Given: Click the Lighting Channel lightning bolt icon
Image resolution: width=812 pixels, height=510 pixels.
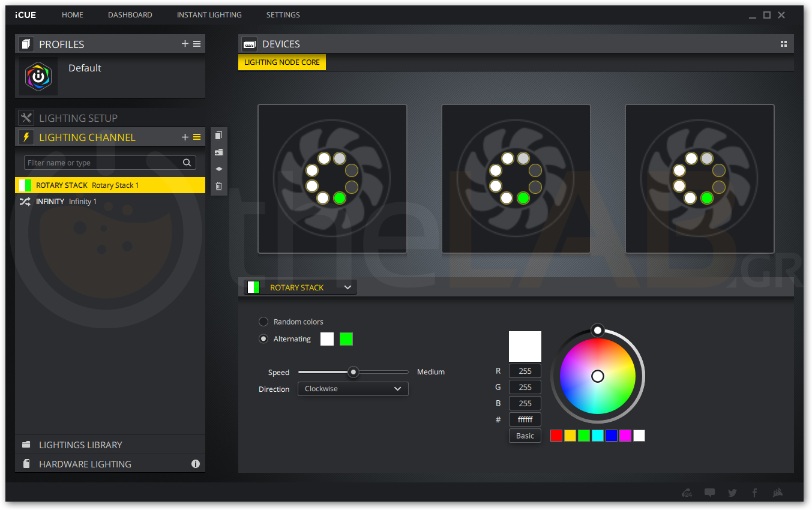Looking at the screenshot, I should (26, 137).
